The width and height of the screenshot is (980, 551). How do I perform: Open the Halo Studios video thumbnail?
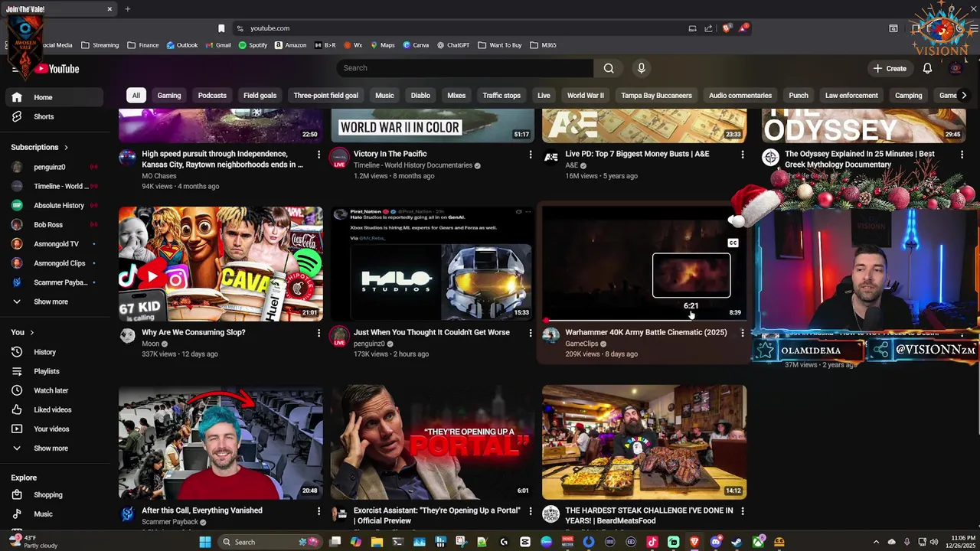pyautogui.click(x=433, y=264)
